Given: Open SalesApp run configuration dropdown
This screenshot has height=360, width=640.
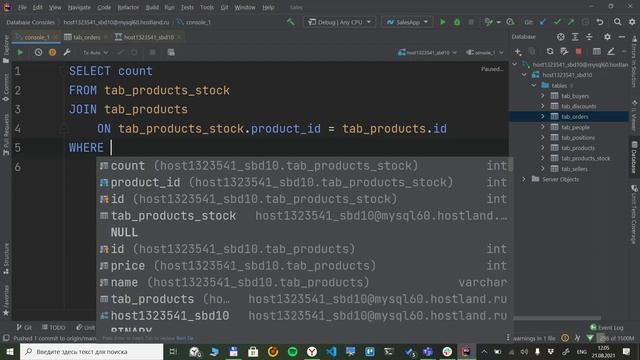Looking at the screenshot, I should [x=407, y=22].
